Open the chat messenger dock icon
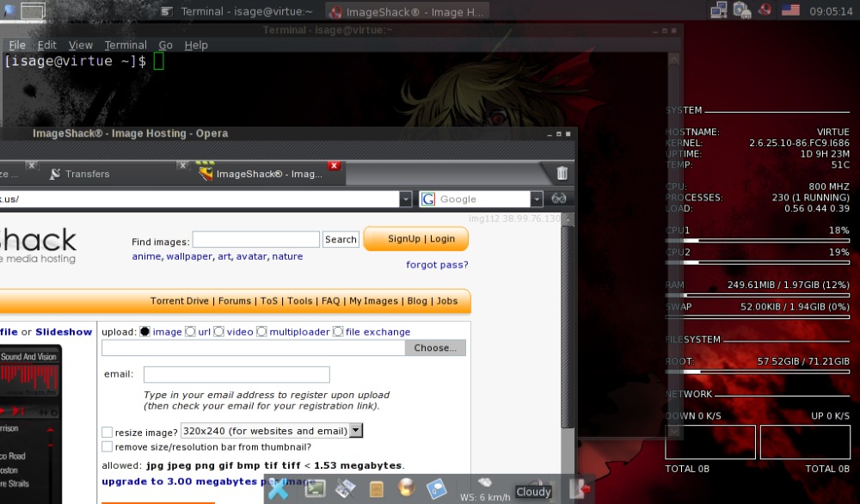The width and height of the screenshot is (860, 504). 437,489
